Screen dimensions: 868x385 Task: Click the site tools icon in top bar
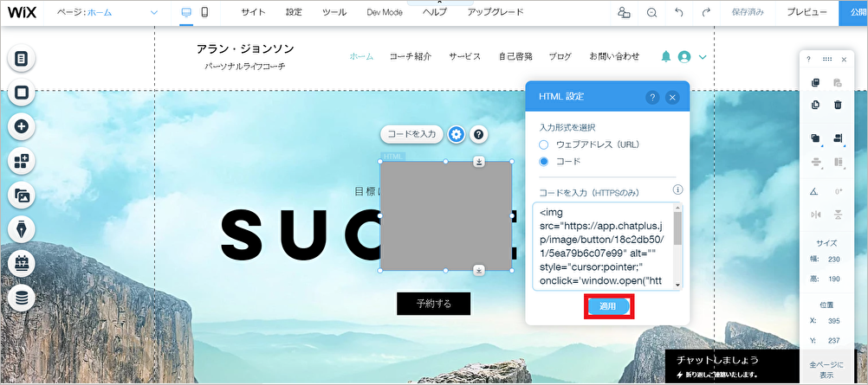[x=625, y=12]
